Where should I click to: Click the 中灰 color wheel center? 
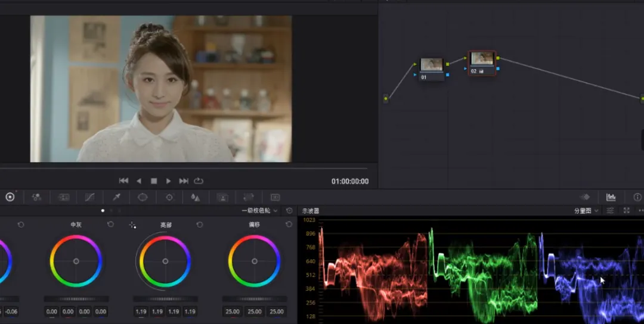click(76, 261)
